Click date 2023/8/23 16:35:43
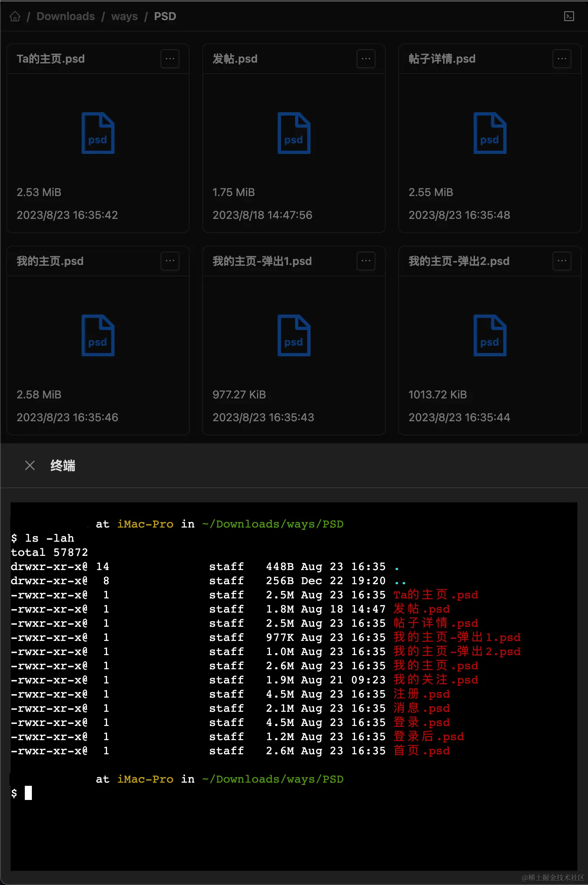The image size is (588, 885). (x=263, y=417)
